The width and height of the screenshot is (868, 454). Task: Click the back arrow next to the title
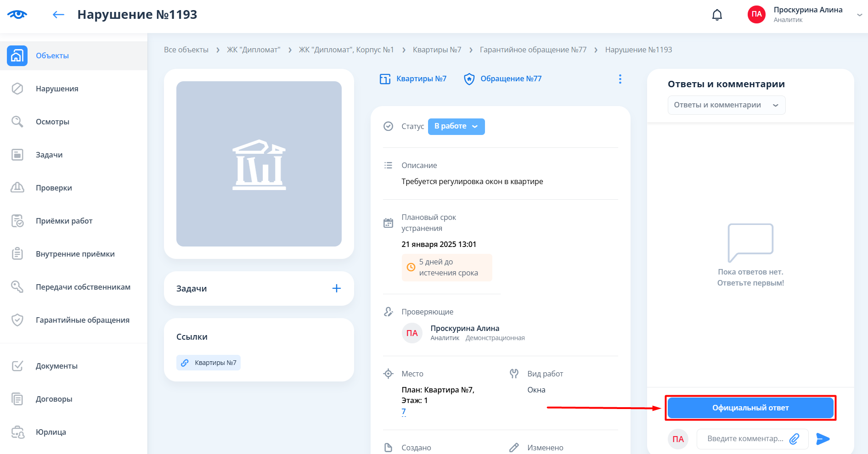tap(58, 15)
